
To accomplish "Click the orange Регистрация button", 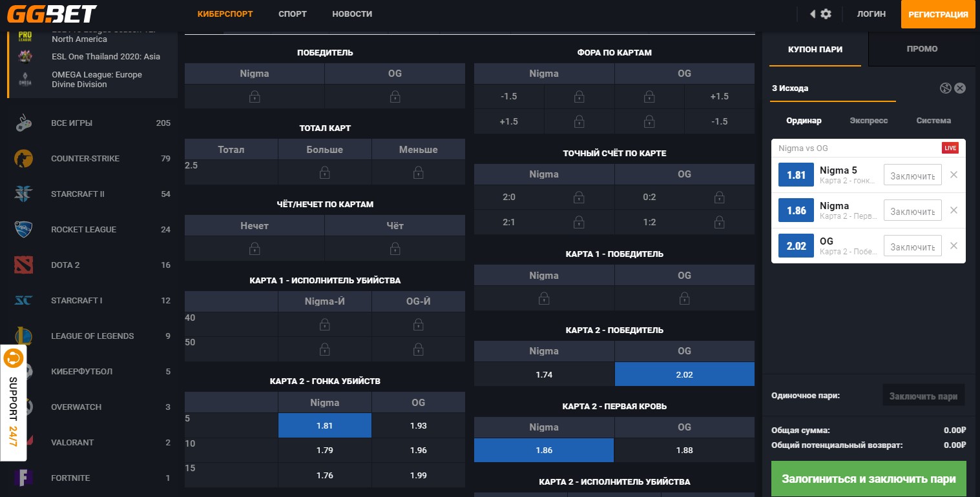I will click(x=939, y=14).
